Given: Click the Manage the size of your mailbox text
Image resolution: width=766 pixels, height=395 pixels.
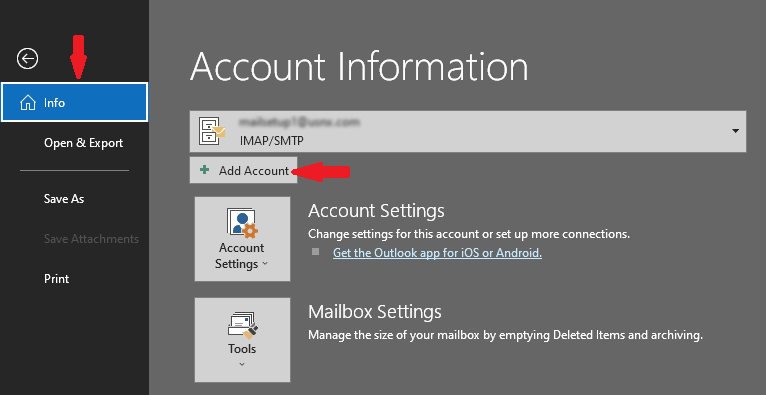Looking at the screenshot, I should click(x=506, y=335).
